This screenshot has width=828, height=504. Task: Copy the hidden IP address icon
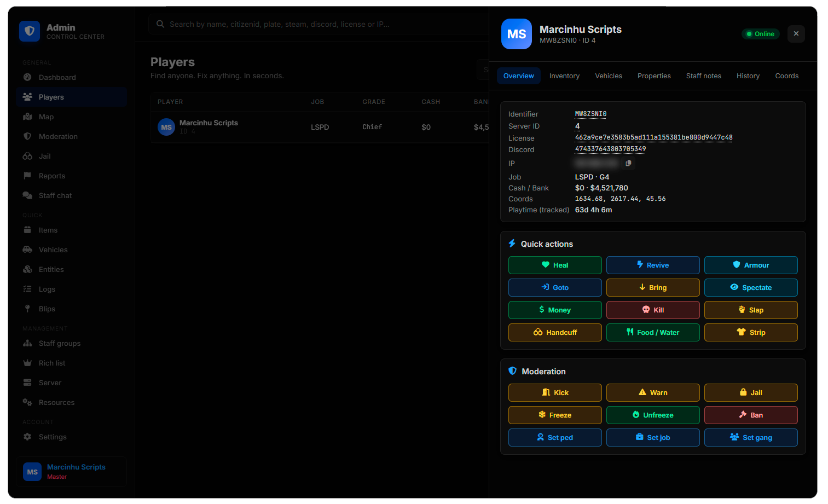click(x=628, y=163)
